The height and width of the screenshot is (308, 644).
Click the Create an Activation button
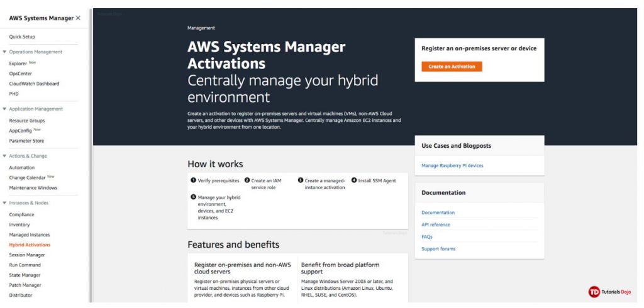click(x=452, y=67)
